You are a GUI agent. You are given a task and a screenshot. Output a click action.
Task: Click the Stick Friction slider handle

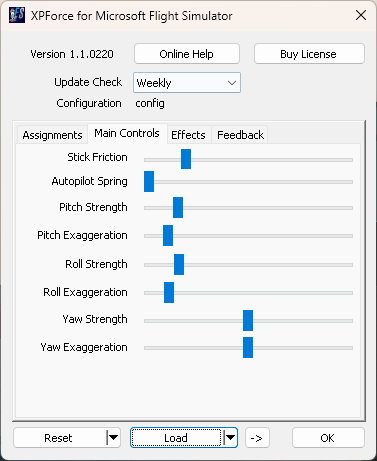(186, 159)
